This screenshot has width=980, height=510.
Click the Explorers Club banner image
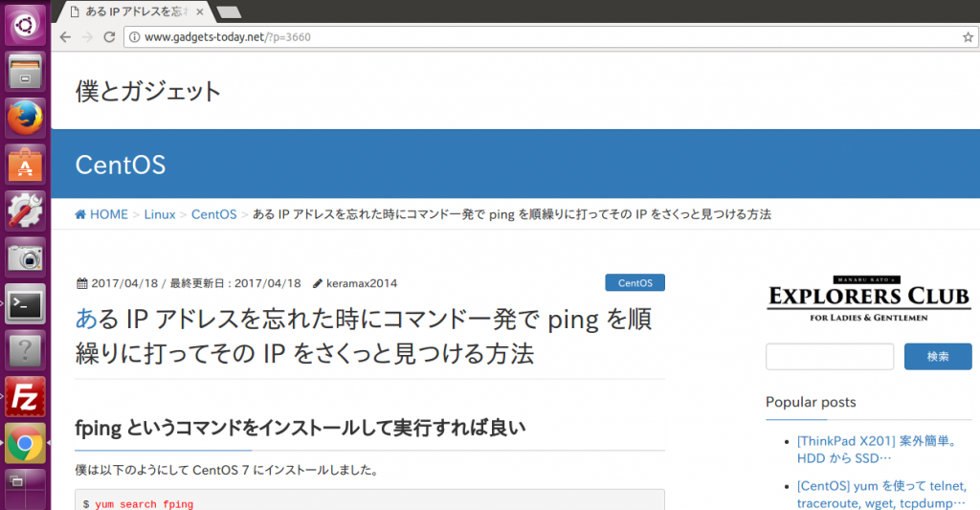click(868, 299)
